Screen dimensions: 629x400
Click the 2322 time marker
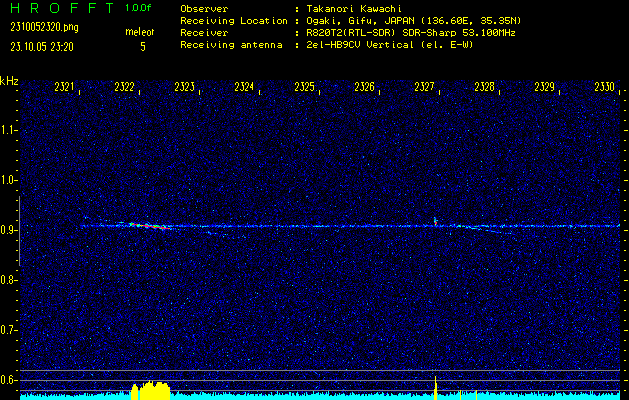coord(125,88)
